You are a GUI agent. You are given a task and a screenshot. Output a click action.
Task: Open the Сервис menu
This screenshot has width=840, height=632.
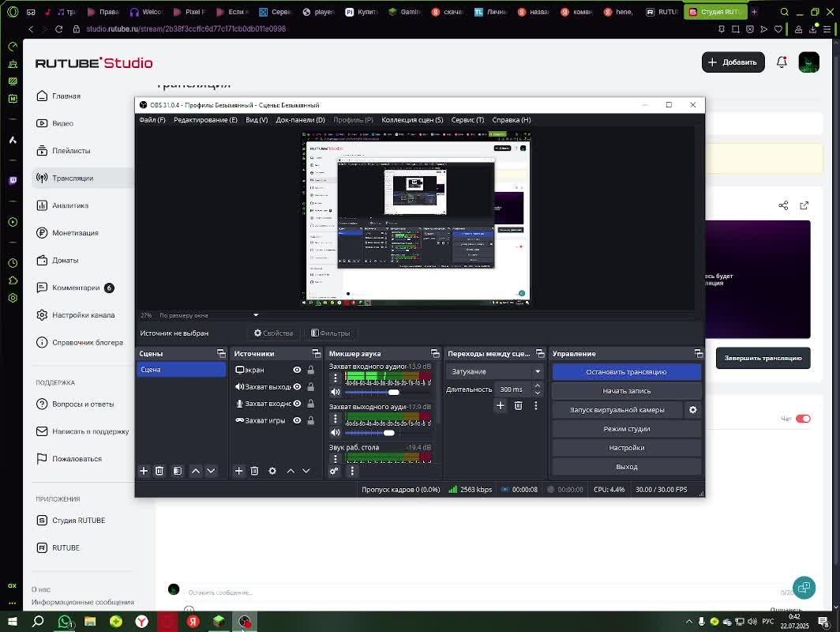point(467,120)
